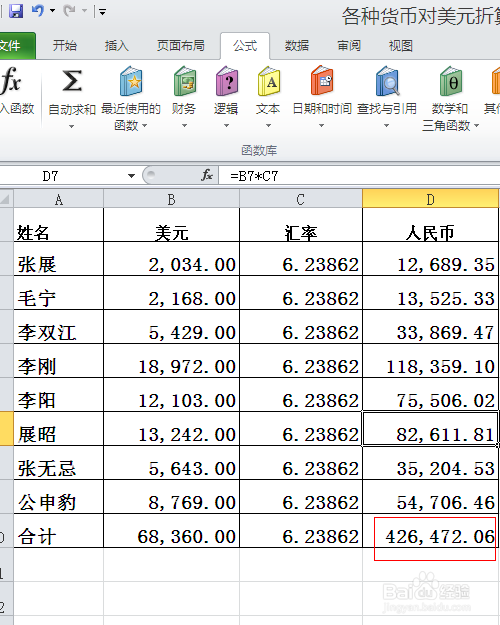Viewport: 500px width, 625px height.
Task: Expand the 文本 dropdown arrow
Action: 269,126
